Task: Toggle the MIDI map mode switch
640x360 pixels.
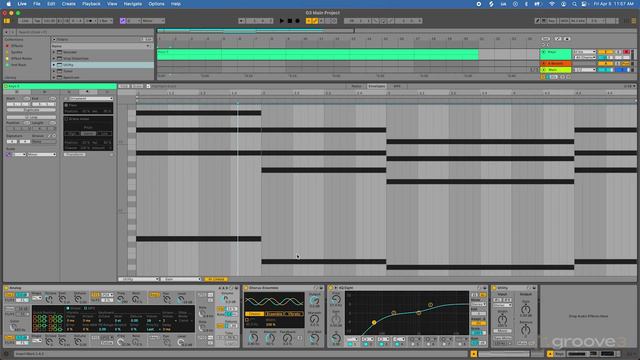Action: tap(564, 21)
